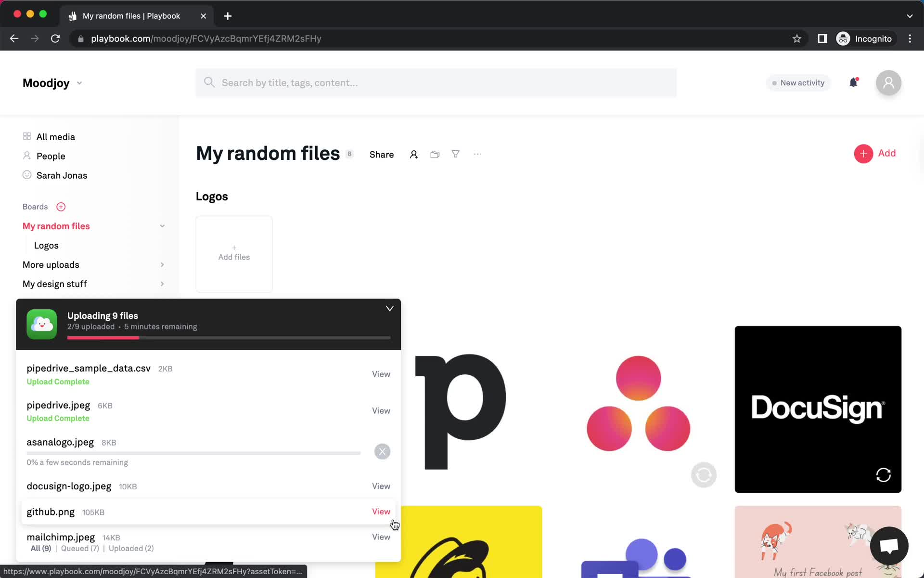This screenshot has height=578, width=924.
Task: Expand the My design stuff board section
Action: pyautogui.click(x=161, y=284)
